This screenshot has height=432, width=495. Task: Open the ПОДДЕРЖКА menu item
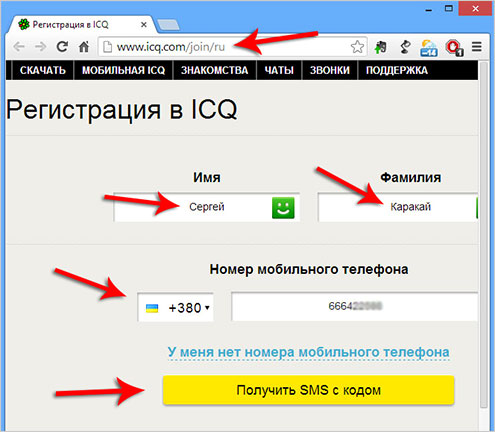pyautogui.click(x=397, y=70)
